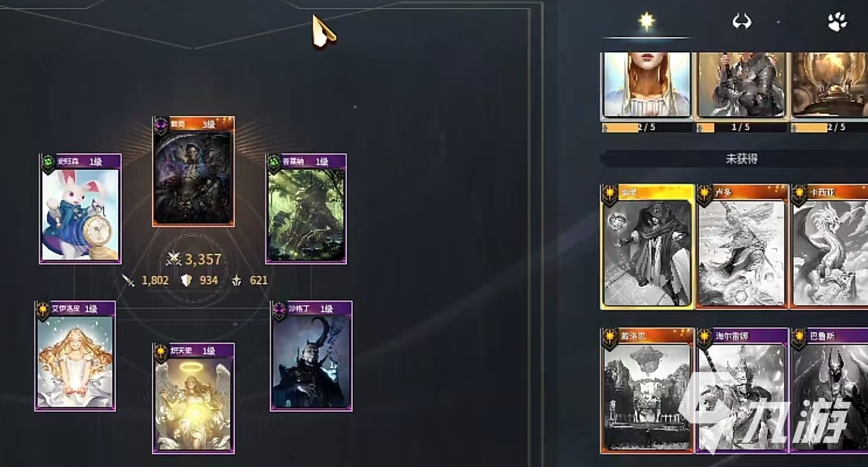The height and width of the screenshot is (467, 868).
Task: Select the glowing seraph angel card
Action: 194,398
